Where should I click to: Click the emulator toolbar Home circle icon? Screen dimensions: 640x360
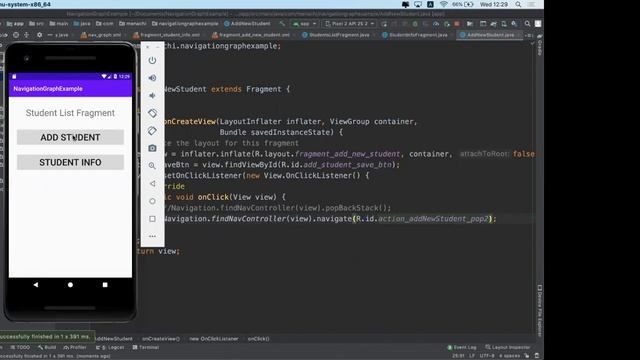pos(152,201)
